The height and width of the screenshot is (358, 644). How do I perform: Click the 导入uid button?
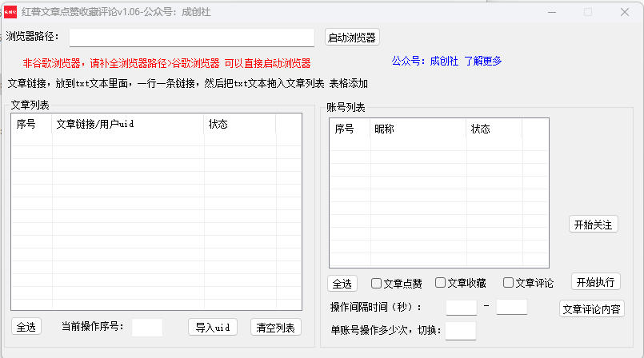click(213, 328)
